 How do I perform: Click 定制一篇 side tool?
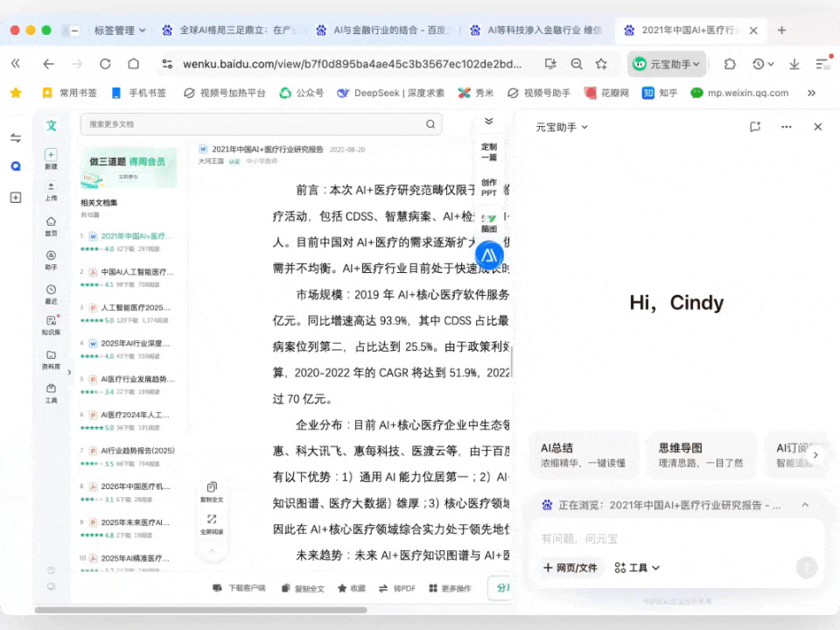click(x=488, y=151)
